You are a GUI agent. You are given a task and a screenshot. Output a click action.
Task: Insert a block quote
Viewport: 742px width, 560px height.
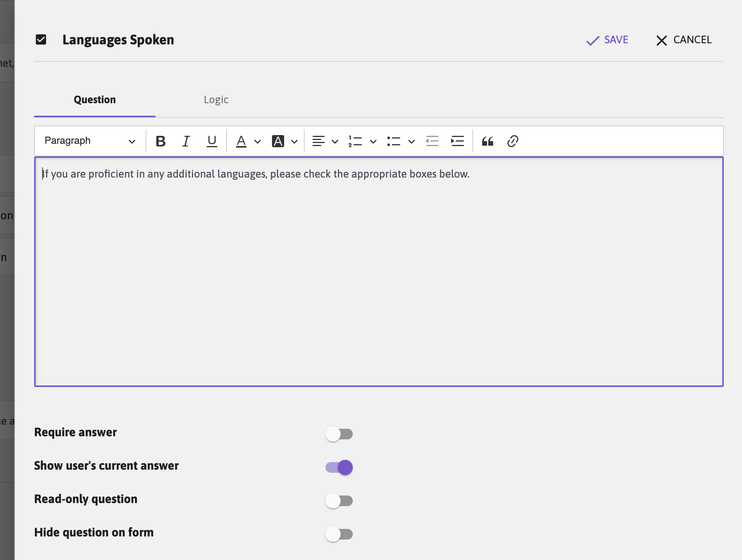[488, 141]
